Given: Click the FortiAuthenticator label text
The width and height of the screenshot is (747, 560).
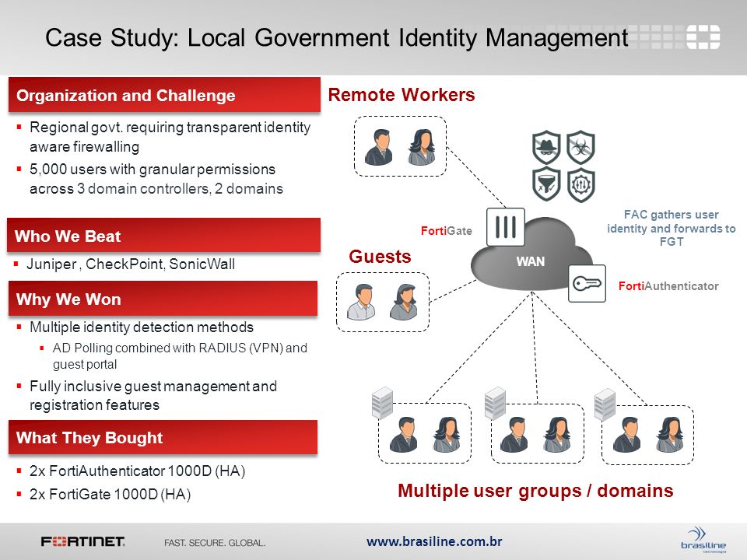Looking at the screenshot, I should (x=668, y=286).
